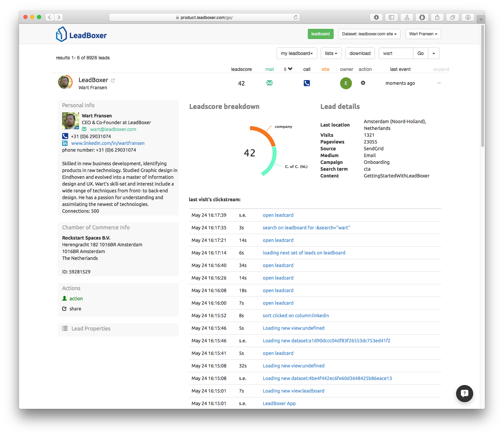Screen dimensions: 504x436
Task: Open 'loading next set of leads on leadboard' link
Action: pyautogui.click(x=304, y=253)
